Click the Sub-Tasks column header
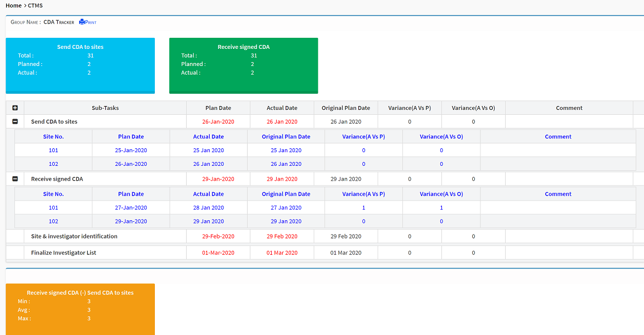Image resolution: width=644 pixels, height=335 pixels. [x=105, y=108]
